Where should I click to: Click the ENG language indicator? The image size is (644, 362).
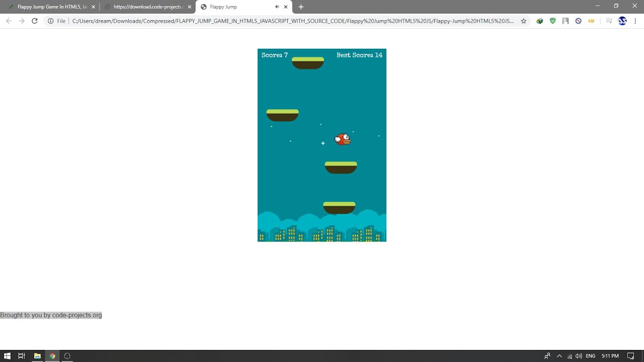591,356
